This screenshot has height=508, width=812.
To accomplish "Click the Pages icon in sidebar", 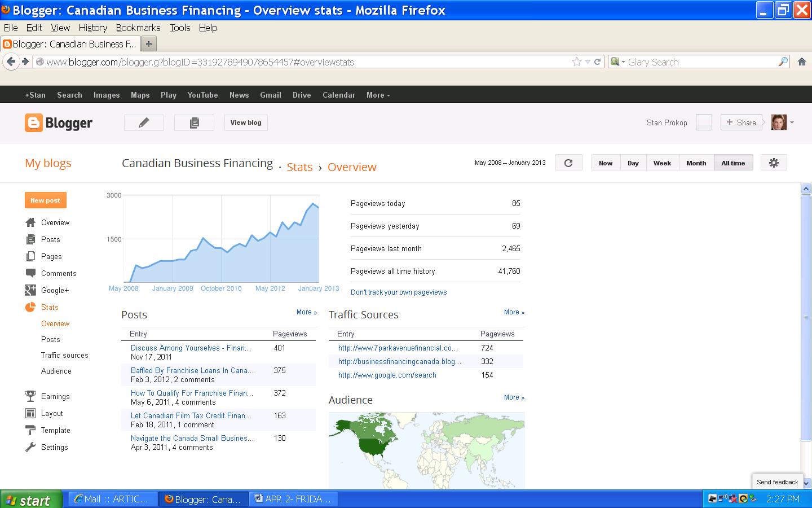I will coord(30,256).
